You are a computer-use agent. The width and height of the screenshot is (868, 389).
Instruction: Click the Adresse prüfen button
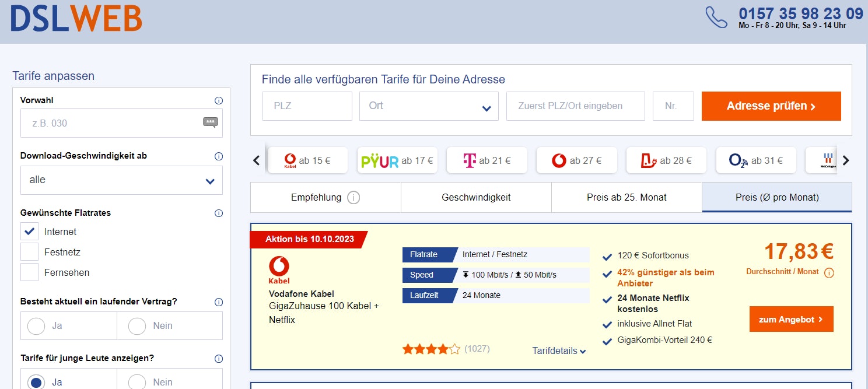click(x=771, y=106)
